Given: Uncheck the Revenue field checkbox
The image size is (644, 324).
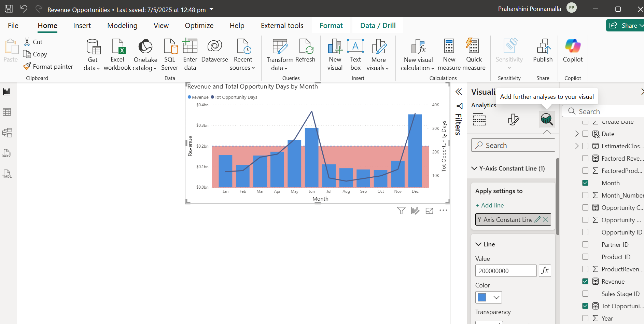Looking at the screenshot, I should pos(585,281).
